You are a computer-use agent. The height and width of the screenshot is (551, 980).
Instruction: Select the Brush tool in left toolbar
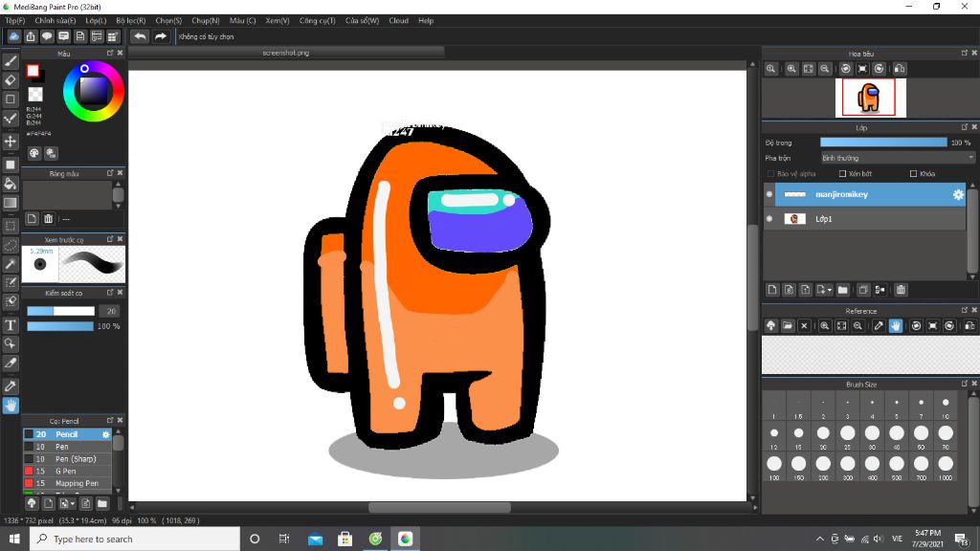(11, 61)
